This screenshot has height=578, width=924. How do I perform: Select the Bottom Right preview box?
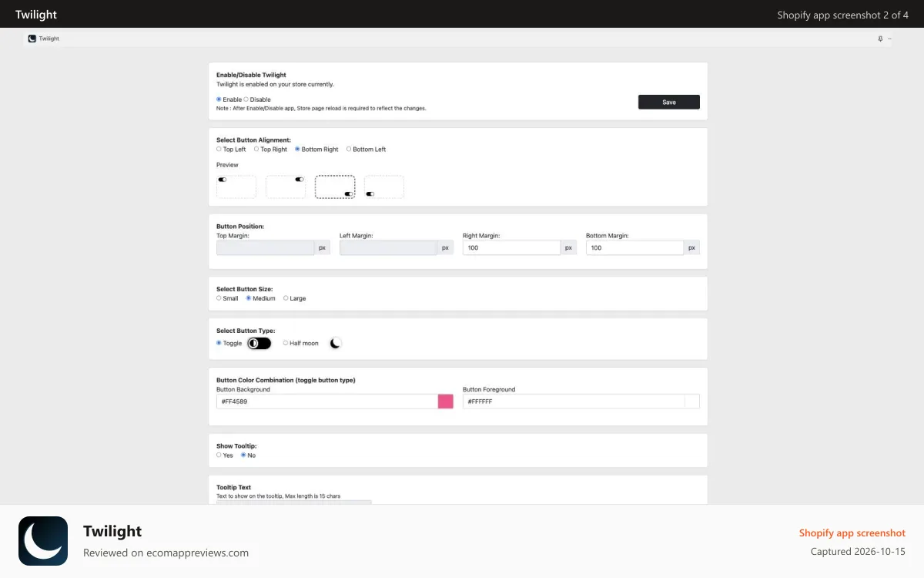click(335, 187)
